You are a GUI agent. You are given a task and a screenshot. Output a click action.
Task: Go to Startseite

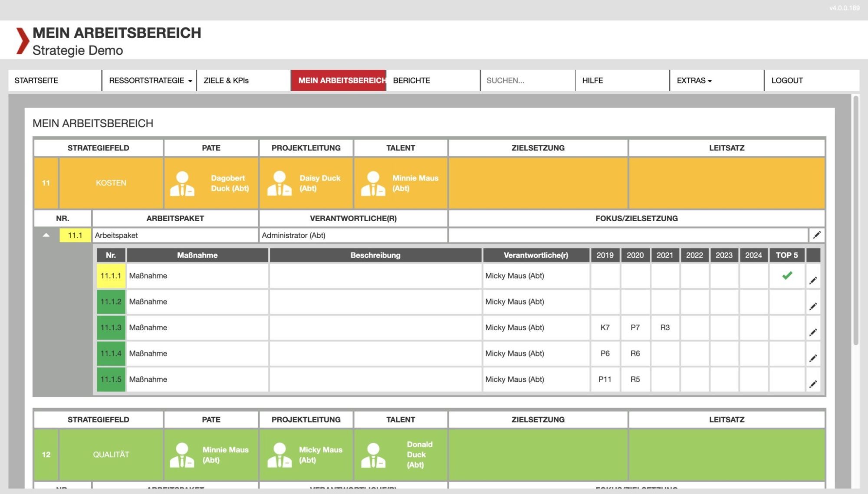pos(55,81)
